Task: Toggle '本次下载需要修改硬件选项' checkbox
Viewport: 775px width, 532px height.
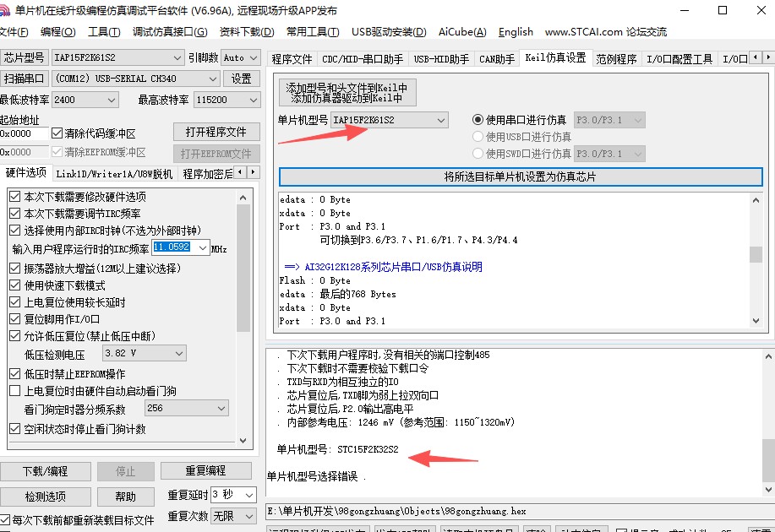Action: [15, 197]
